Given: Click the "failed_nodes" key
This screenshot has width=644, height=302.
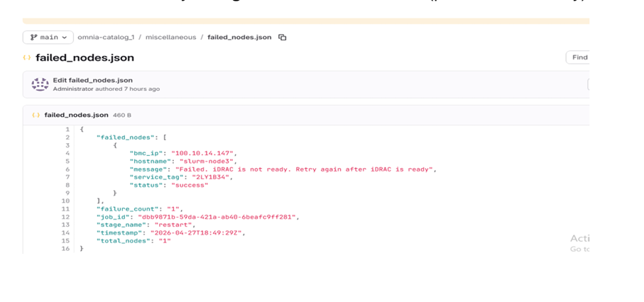Looking at the screenshot, I should click(126, 138).
